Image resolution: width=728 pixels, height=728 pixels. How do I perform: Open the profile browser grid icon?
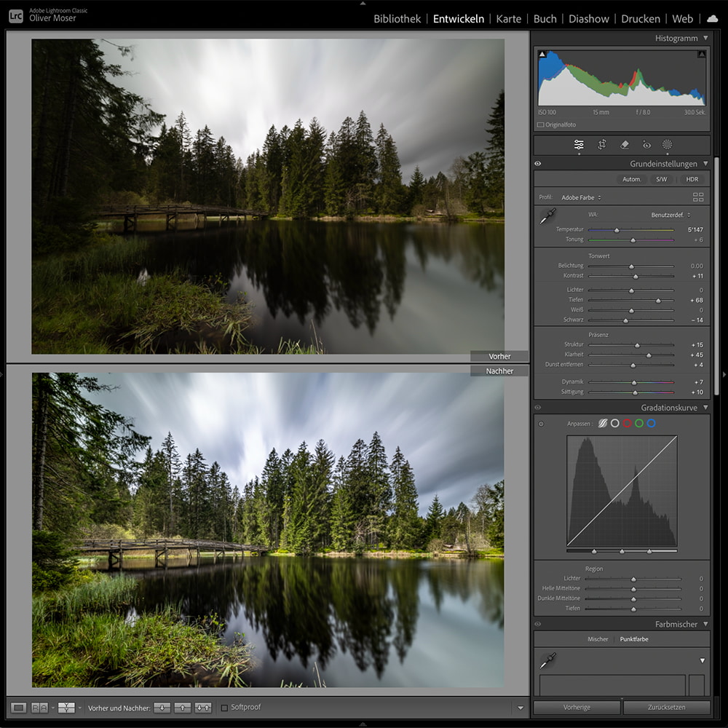(698, 197)
